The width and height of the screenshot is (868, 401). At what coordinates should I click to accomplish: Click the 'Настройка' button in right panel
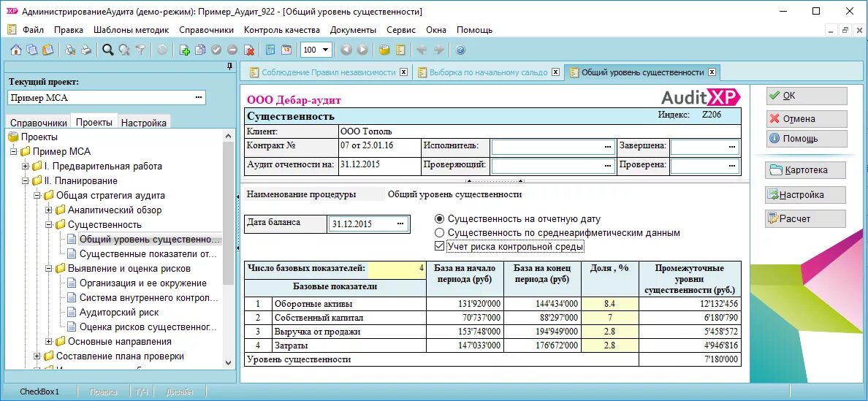805,195
